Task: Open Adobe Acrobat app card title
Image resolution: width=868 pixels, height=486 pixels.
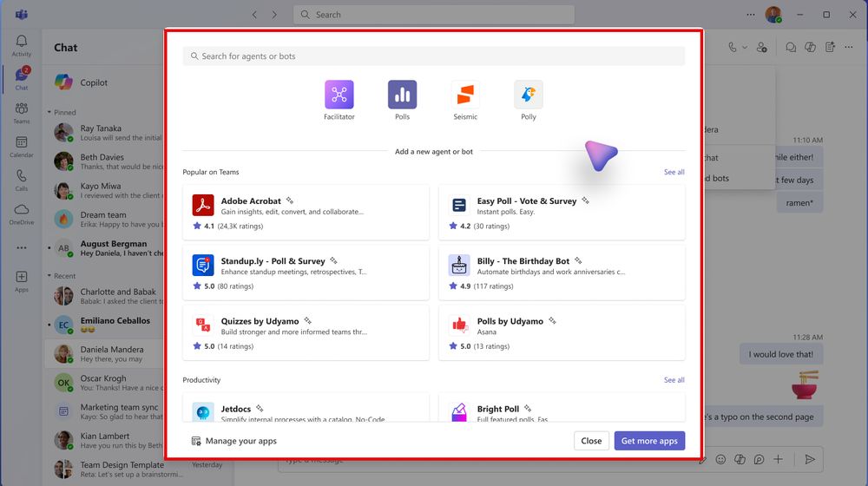Action: (x=251, y=201)
